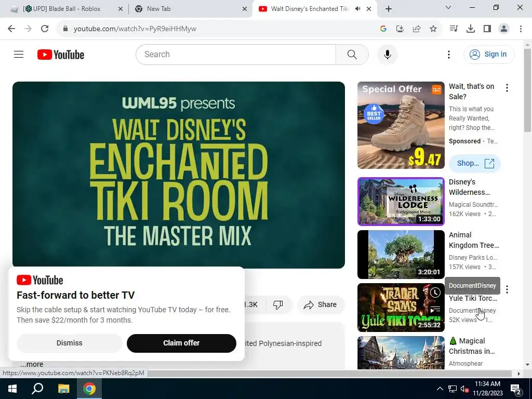Click the browser forward arrow
This screenshot has width=532, height=399.
(28, 29)
